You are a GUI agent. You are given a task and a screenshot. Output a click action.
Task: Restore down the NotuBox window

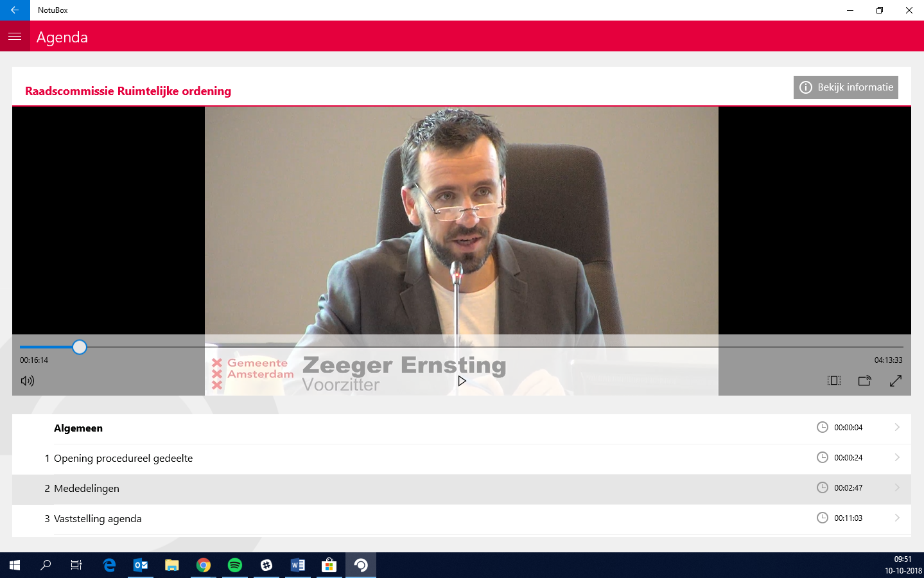pos(880,10)
